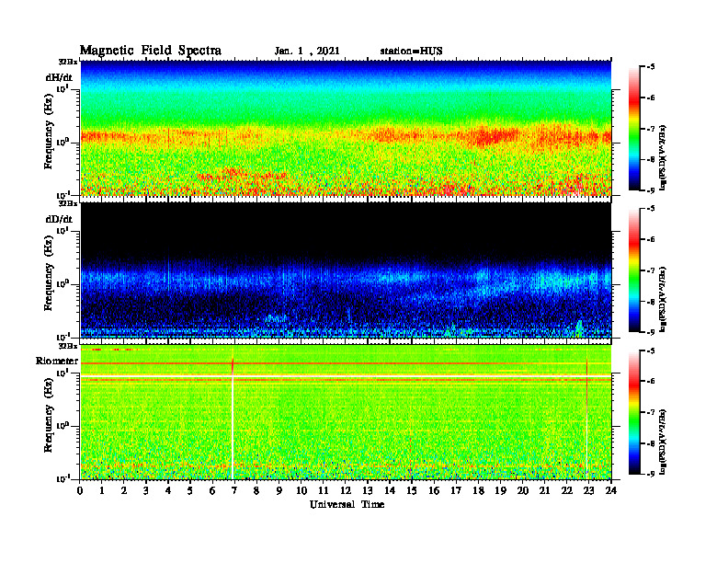The height and width of the screenshot is (563, 728).
Task: Select hour "2" on the time axis
Action: tap(124, 490)
